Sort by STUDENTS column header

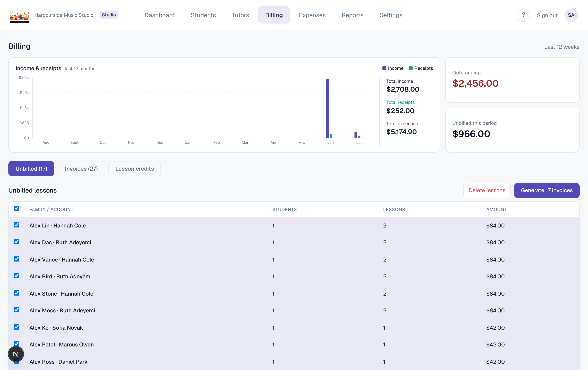pos(285,209)
